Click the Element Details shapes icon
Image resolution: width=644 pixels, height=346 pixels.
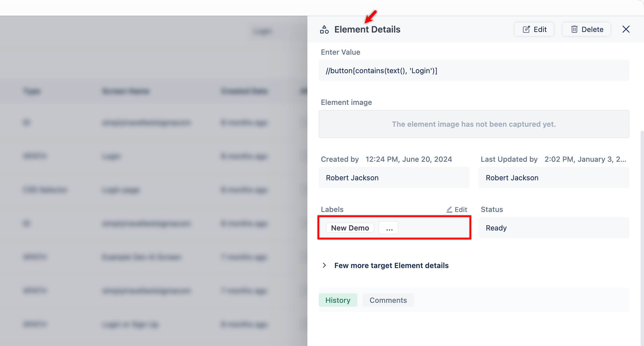[324, 29]
